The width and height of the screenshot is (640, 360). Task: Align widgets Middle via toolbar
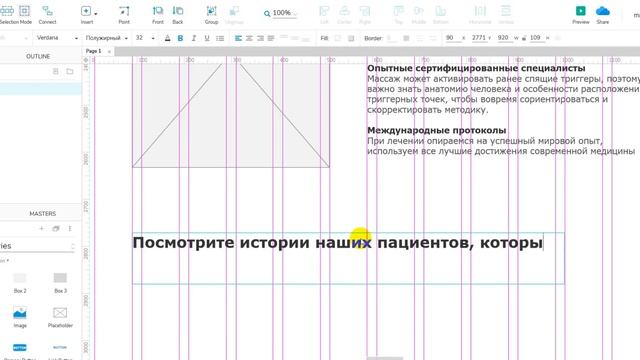[419, 14]
